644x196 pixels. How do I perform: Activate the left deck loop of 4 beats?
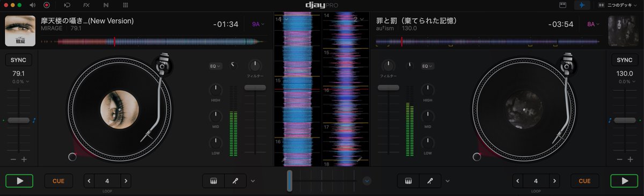click(x=108, y=181)
